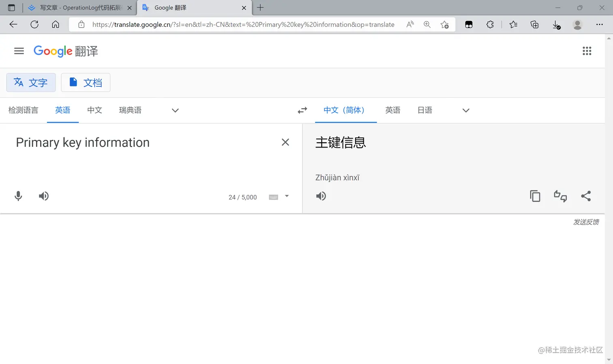
Task: Select 英语 as the target language
Action: coord(393,110)
